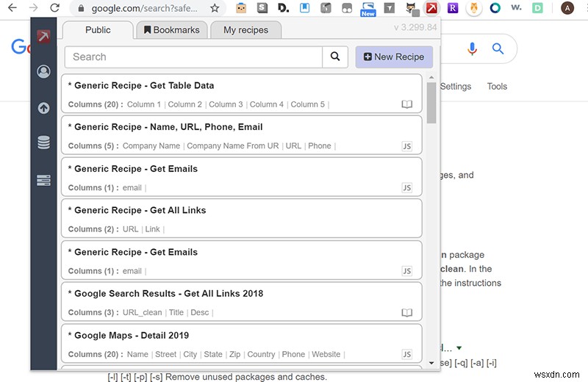Image resolution: width=588 pixels, height=382 pixels.
Task: Click Google voice search microphone
Action: point(472,48)
